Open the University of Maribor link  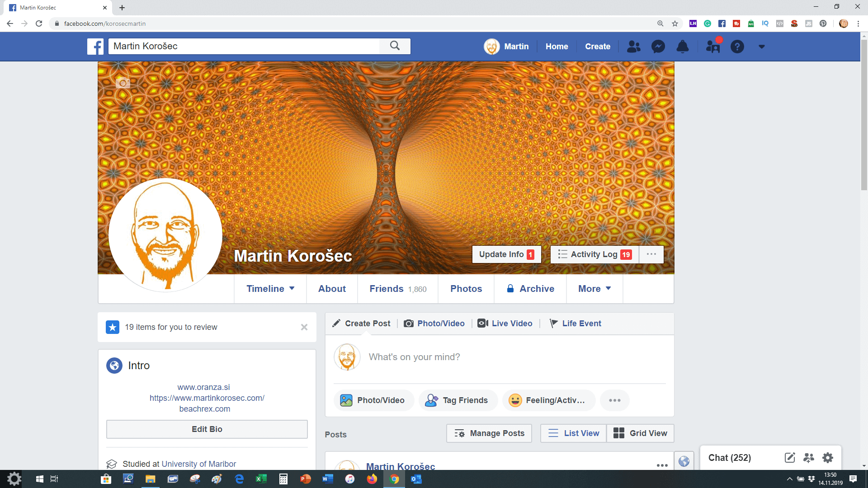[198, 464]
